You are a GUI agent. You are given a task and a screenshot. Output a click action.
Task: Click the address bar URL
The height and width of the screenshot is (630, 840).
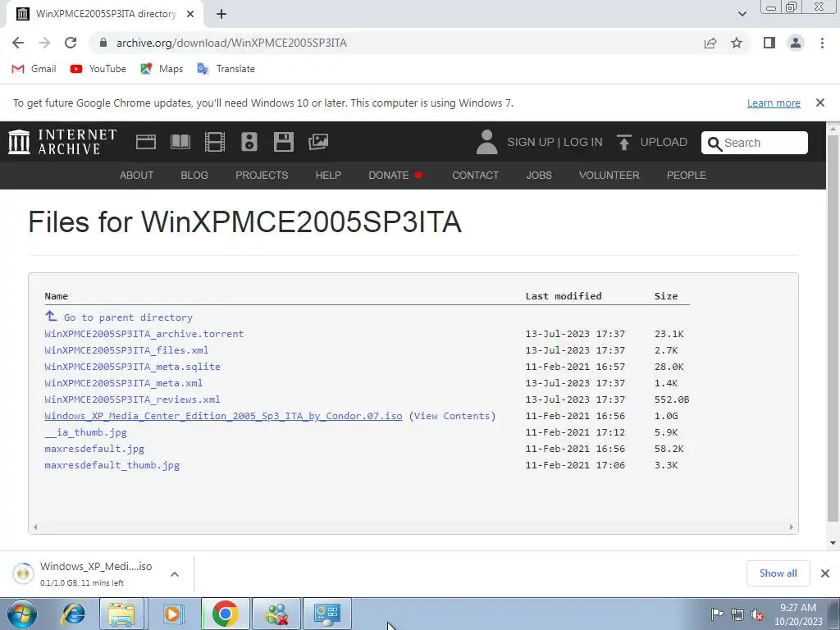(231, 43)
